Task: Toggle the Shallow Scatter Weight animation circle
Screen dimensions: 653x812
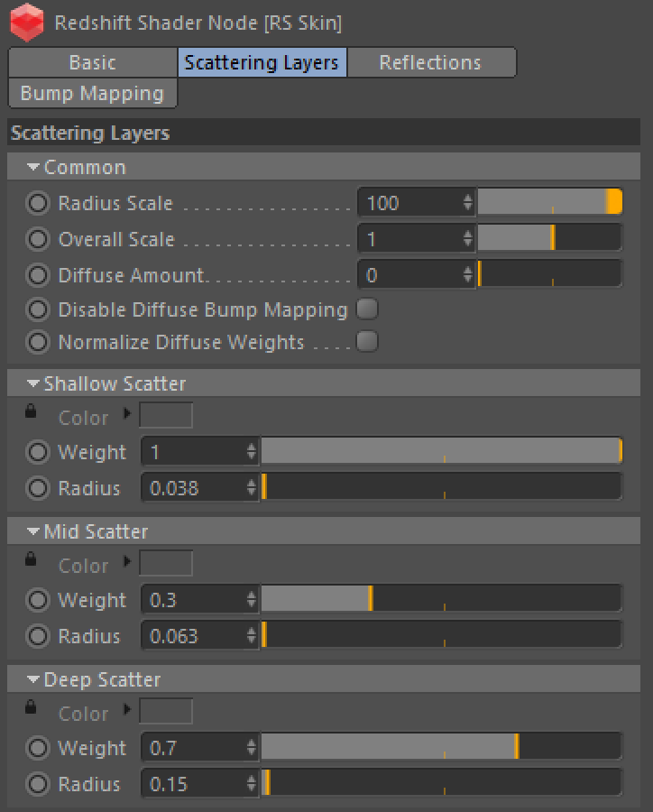Action: coord(38,452)
